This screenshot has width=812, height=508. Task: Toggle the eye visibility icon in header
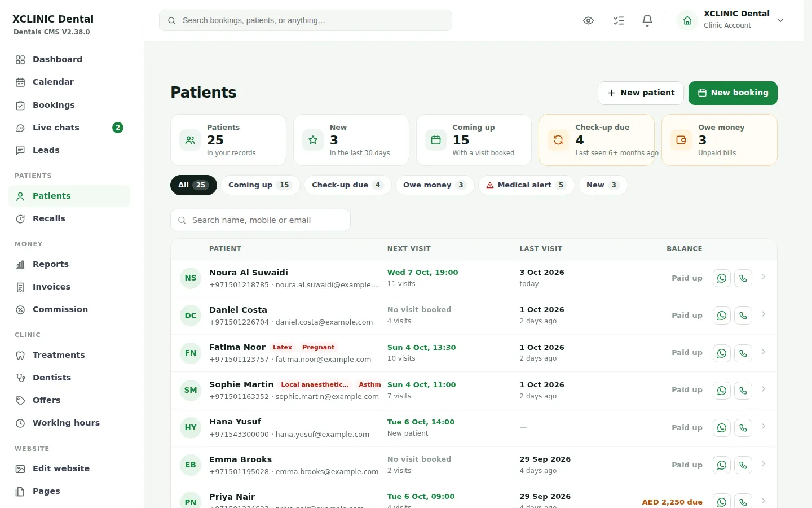tap(588, 21)
